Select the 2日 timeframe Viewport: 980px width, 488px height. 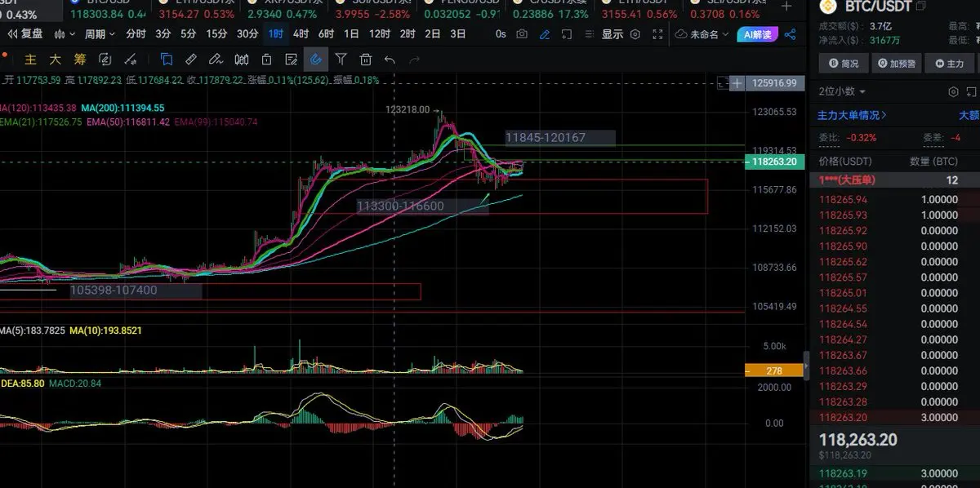[x=433, y=34]
